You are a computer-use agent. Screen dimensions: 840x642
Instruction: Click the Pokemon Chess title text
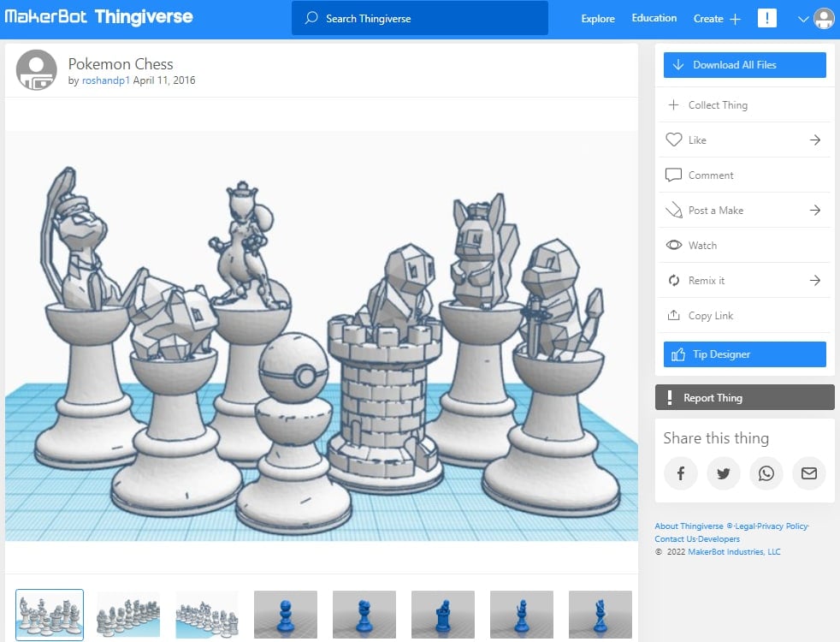pos(121,64)
